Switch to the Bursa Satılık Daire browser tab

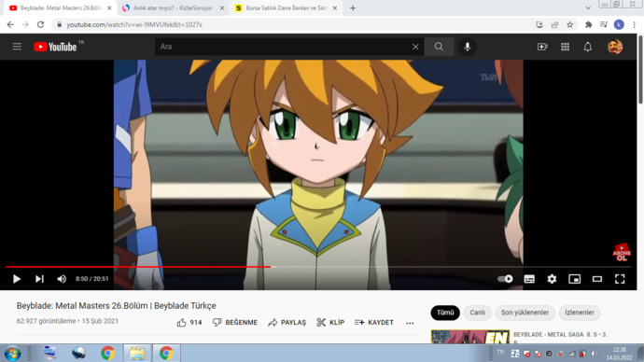tap(286, 7)
